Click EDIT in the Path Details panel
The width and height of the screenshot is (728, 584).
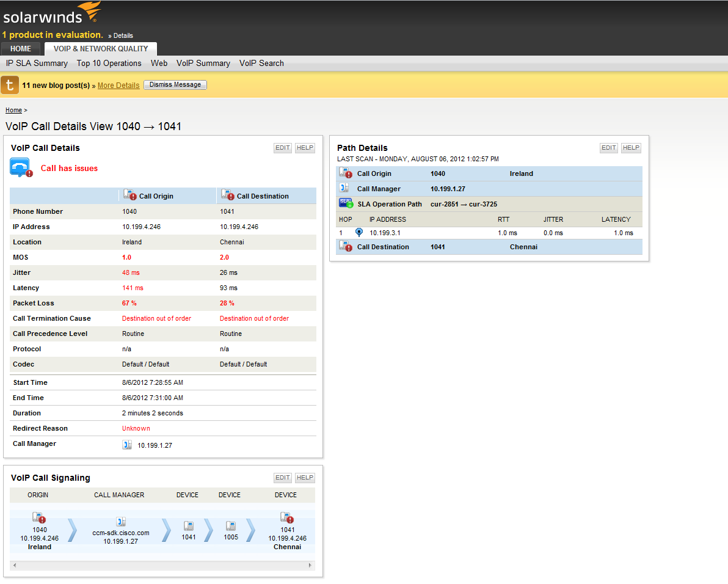pyautogui.click(x=608, y=148)
